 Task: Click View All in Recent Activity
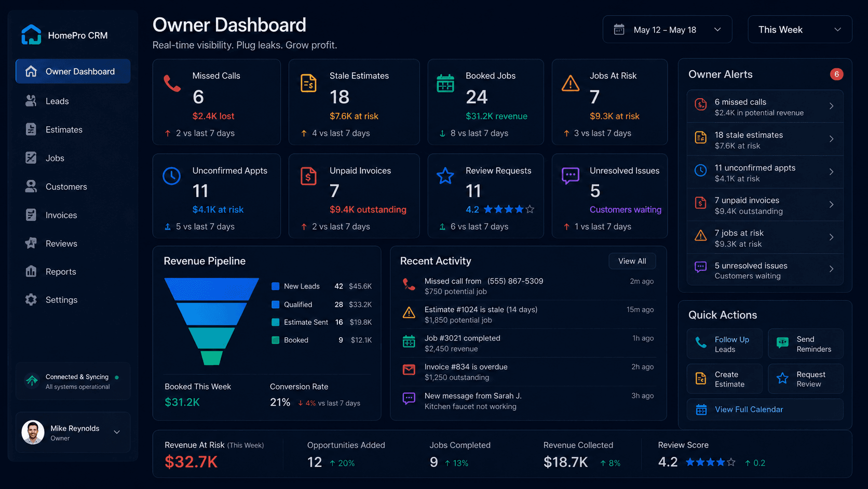(x=632, y=261)
